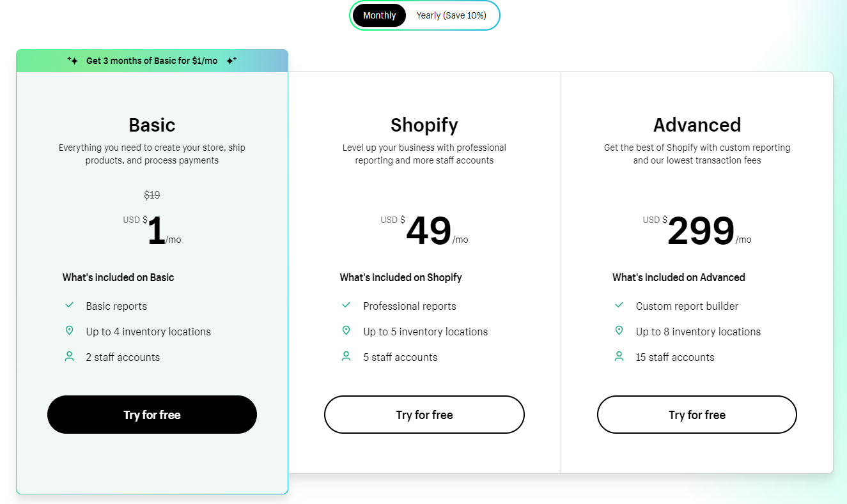Screen dimensions: 847x504
Task: Click the location pin next to 4 inventory locations
Action: click(70, 331)
